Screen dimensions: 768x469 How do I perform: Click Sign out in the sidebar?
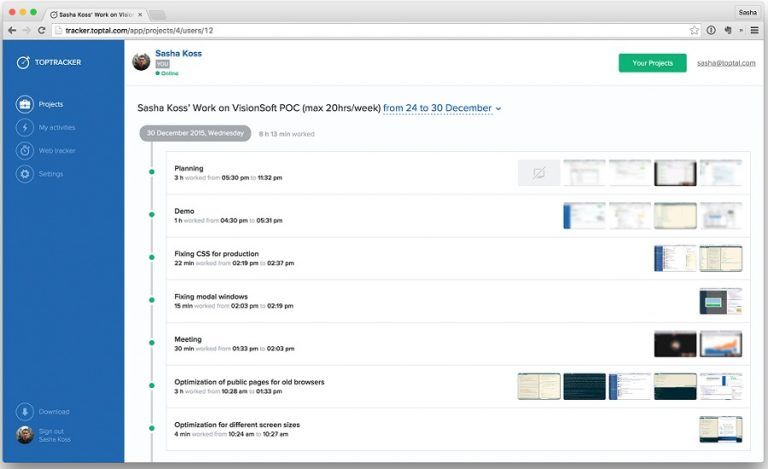(x=49, y=431)
